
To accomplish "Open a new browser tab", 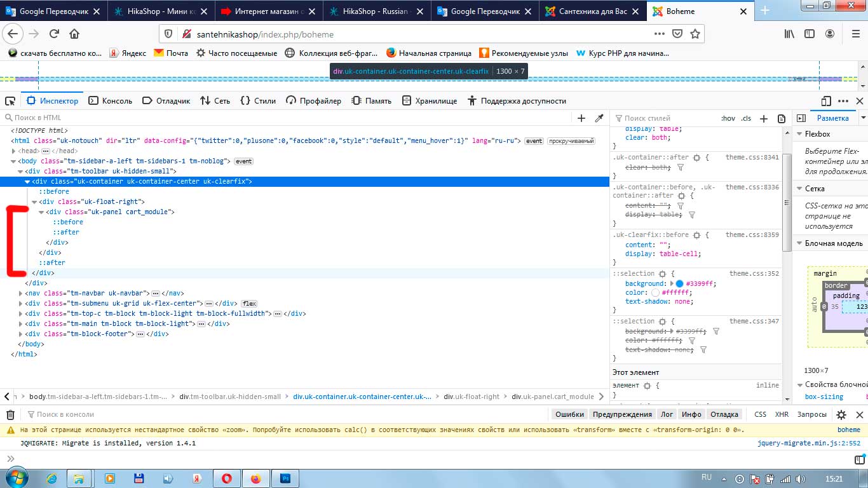I will (x=765, y=10).
